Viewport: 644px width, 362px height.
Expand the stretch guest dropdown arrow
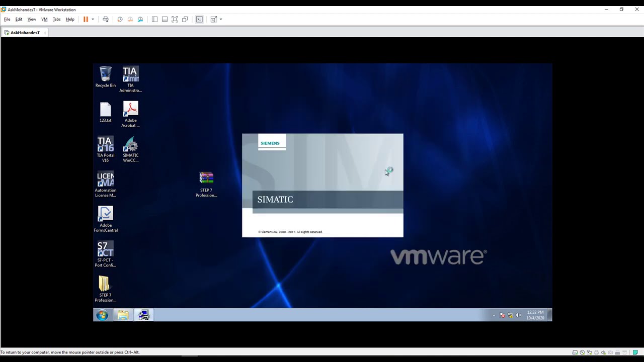(221, 19)
